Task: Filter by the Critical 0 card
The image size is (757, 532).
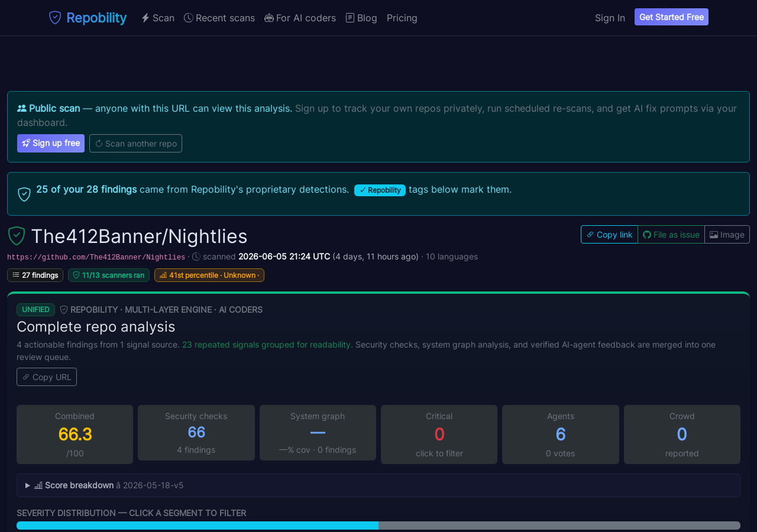Action: pos(439,434)
